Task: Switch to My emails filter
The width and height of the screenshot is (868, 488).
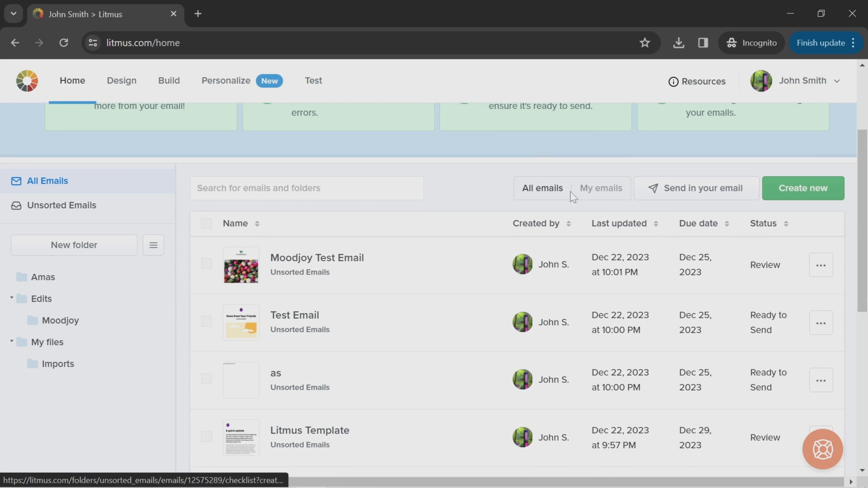Action: (x=601, y=188)
